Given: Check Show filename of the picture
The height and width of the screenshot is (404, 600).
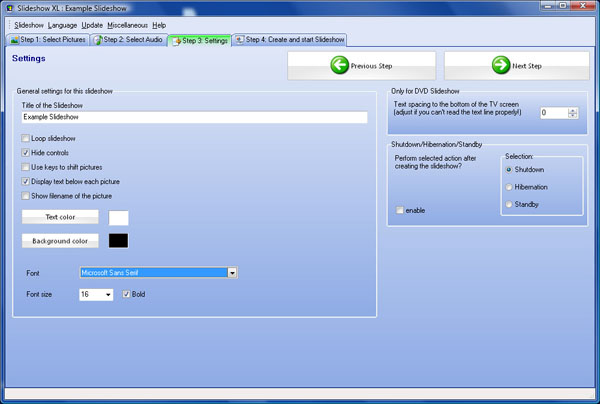Looking at the screenshot, I should point(26,196).
